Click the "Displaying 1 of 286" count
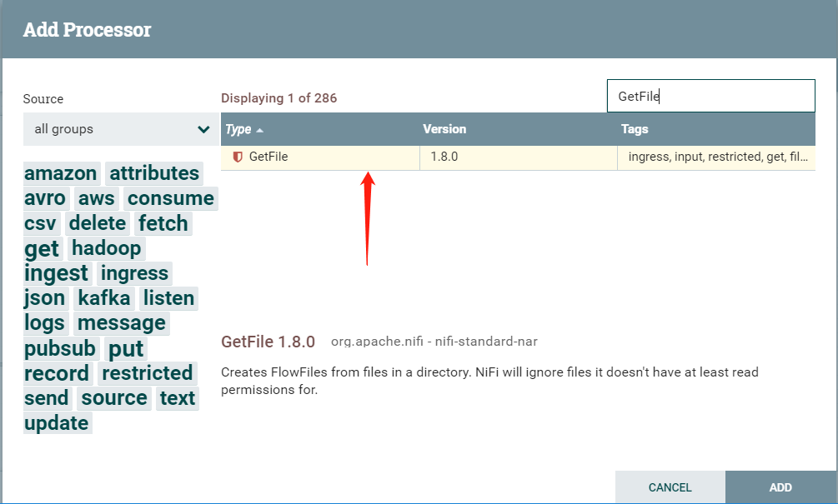Viewport: 838px width, 504px height. [x=279, y=98]
